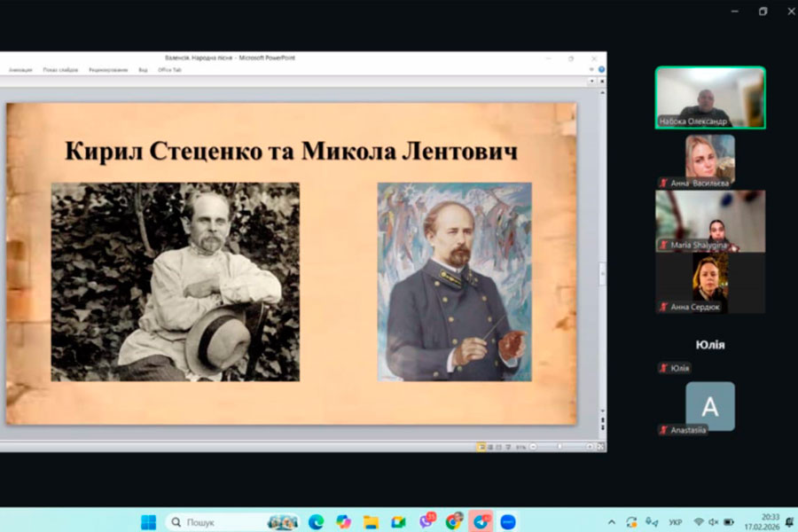This screenshot has width=798, height=532.
Task: Open the PowerPoint help question mark icon
Action: click(601, 69)
